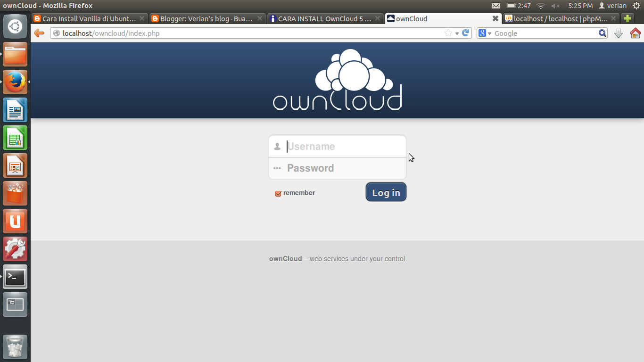Go to the Firefox home page icon

(x=635, y=33)
